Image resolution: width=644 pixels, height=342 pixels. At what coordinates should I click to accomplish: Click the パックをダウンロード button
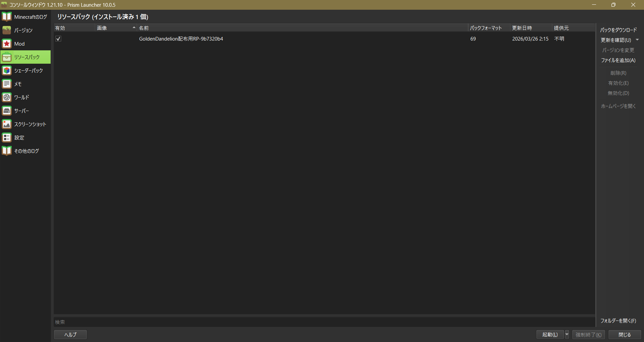tap(618, 30)
